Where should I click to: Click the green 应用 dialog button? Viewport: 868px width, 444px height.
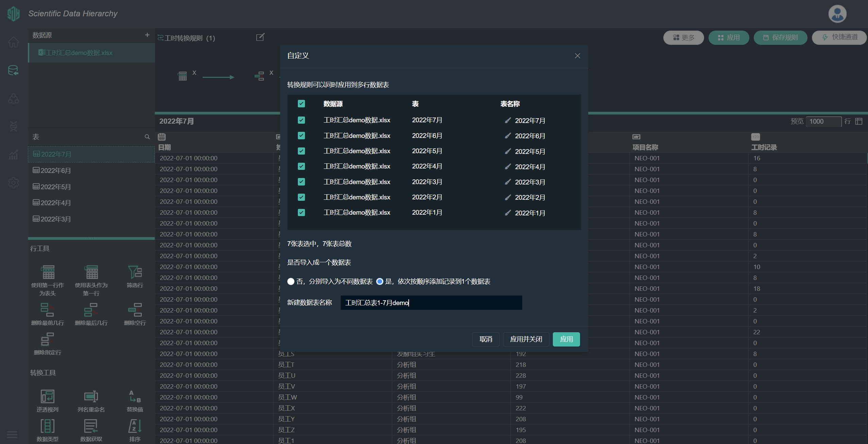click(x=566, y=339)
